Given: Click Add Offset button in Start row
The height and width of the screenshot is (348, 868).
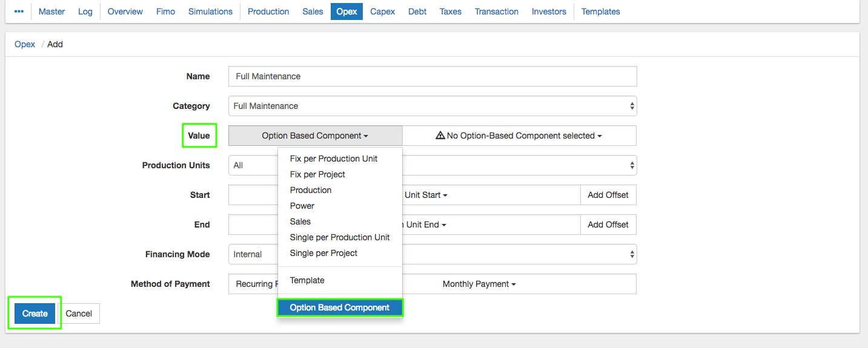Looking at the screenshot, I should pyautogui.click(x=608, y=195).
